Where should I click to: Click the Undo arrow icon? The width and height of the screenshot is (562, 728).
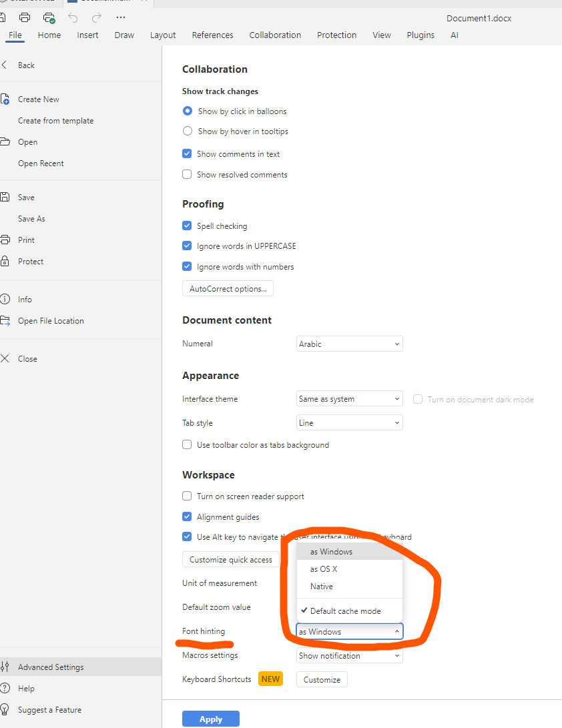point(73,17)
